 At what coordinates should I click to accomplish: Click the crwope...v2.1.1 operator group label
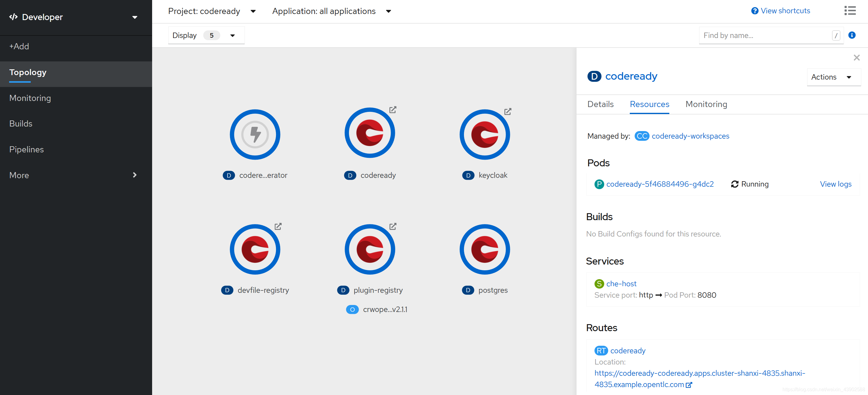(385, 310)
